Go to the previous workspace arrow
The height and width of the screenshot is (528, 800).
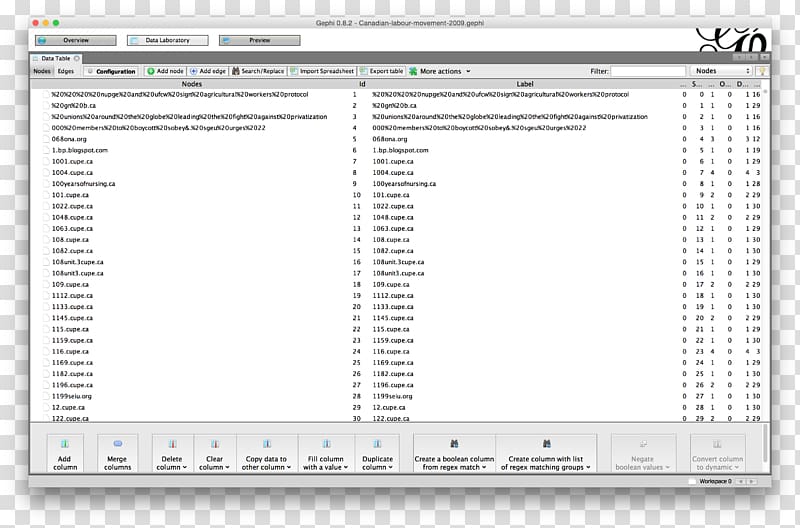[x=741, y=481]
